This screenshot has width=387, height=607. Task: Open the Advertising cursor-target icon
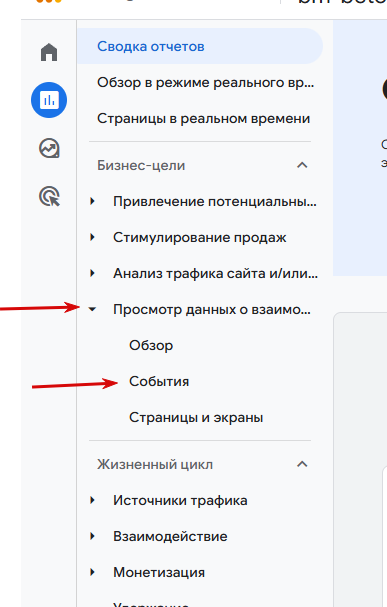pyautogui.click(x=49, y=196)
